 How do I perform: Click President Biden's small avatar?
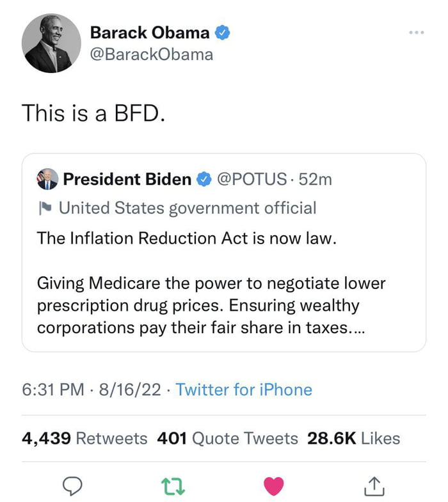[x=47, y=180]
